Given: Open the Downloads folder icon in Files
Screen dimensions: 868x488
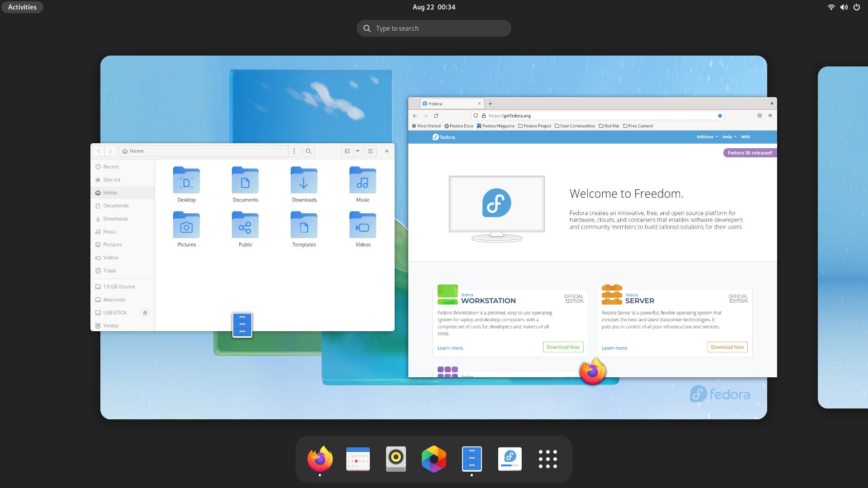Looking at the screenshot, I should pyautogui.click(x=304, y=179).
